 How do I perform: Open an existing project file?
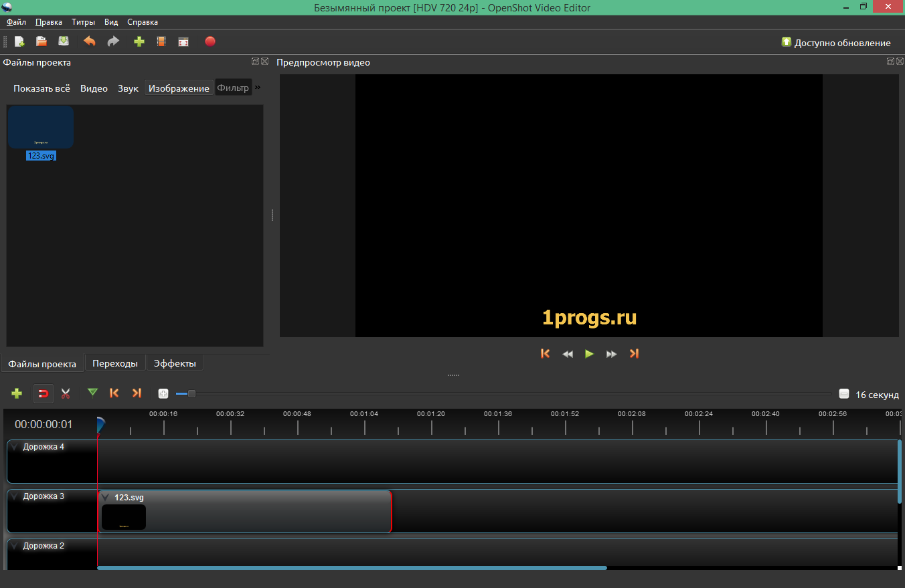pyautogui.click(x=41, y=41)
